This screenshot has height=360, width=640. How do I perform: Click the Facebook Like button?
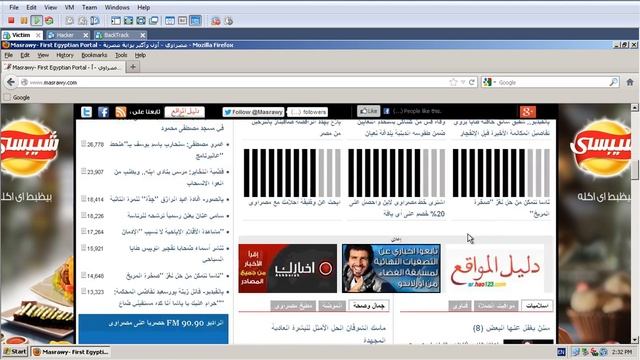(x=369, y=111)
